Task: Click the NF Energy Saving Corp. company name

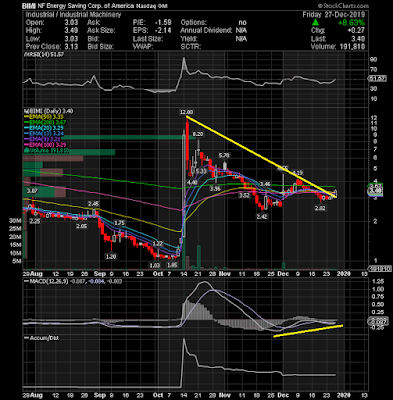Action: pyautogui.click(x=87, y=6)
